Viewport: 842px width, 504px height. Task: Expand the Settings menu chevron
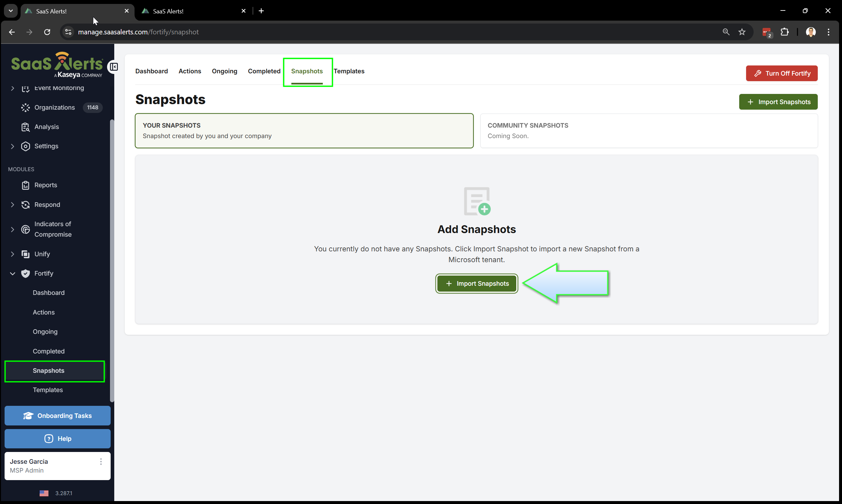[x=12, y=146]
